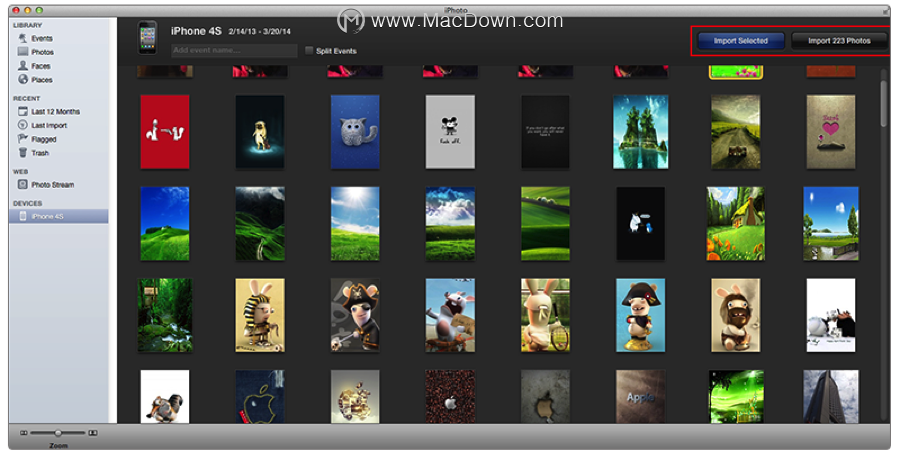The width and height of the screenshot is (900, 453).
Task: Select the denim Apple logo thumbnail
Action: coord(260,397)
